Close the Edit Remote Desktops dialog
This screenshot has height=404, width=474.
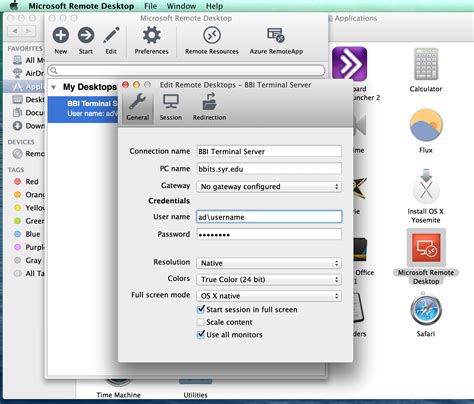coord(125,85)
